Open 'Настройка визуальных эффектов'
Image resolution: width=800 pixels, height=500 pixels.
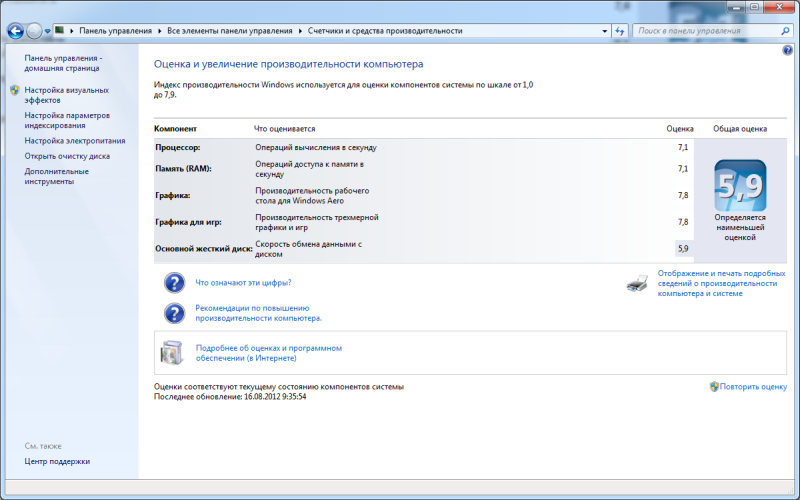(x=66, y=95)
